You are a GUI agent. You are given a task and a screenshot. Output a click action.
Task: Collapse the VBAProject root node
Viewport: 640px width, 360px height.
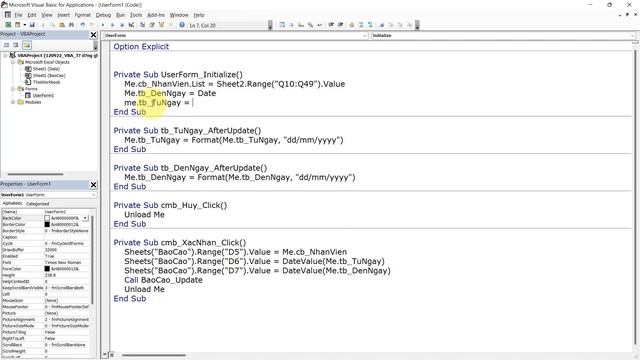[x=5, y=55]
